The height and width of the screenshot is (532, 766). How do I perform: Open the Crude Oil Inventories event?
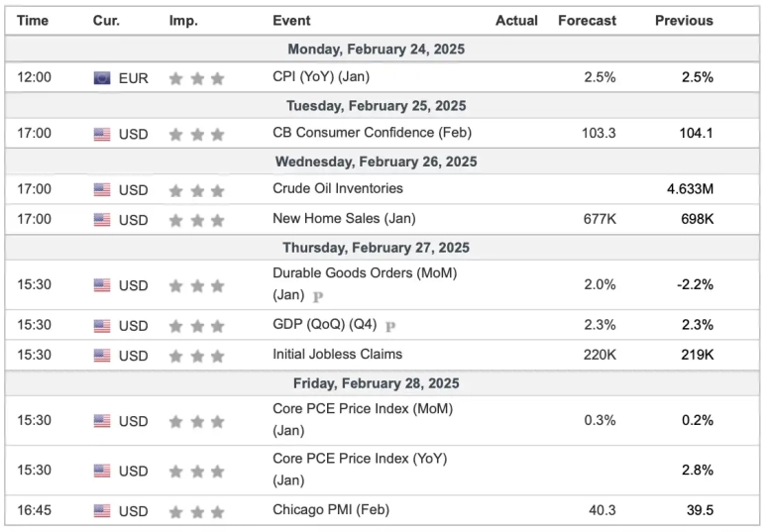(x=338, y=188)
